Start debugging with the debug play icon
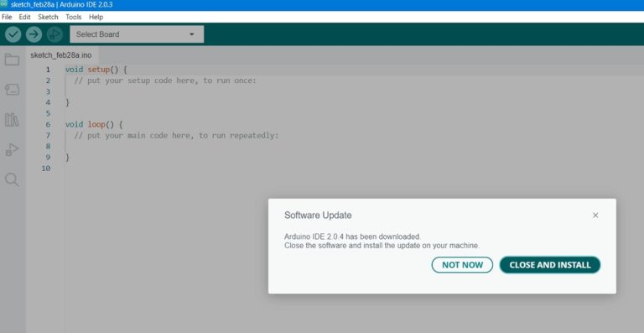The height and width of the screenshot is (333, 644). pos(55,34)
